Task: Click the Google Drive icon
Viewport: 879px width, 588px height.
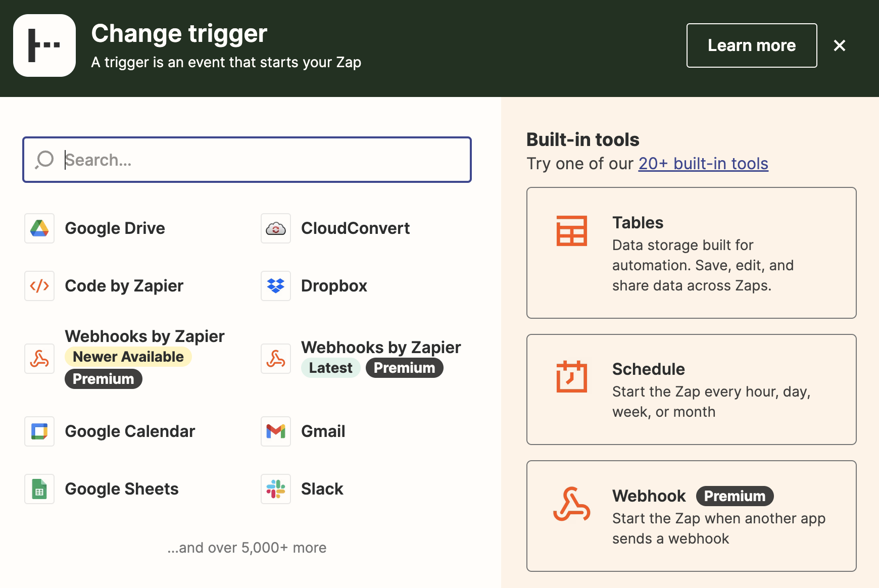Action: point(39,228)
